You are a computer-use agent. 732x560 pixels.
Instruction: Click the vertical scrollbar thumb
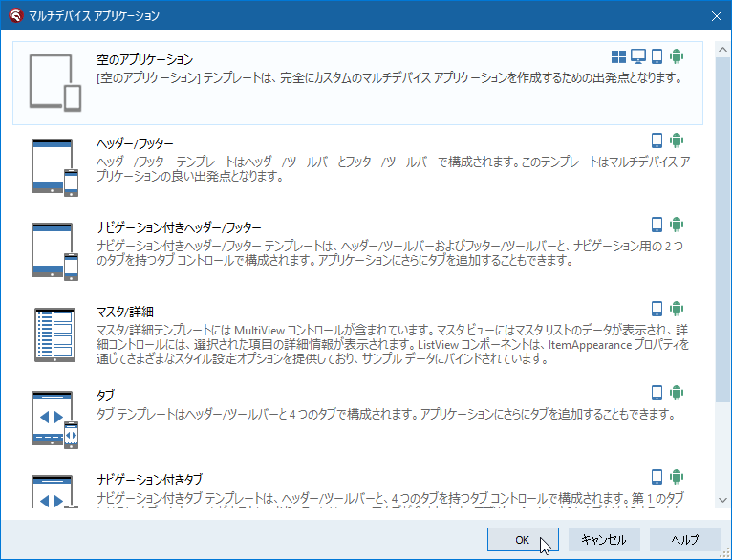click(x=722, y=229)
